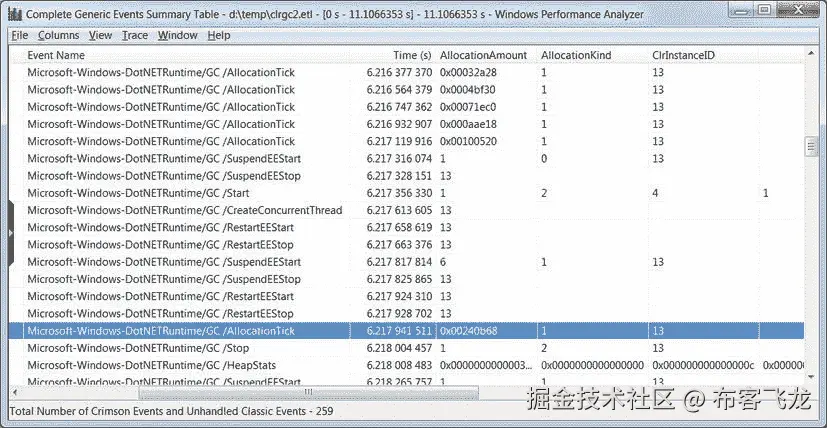Click the AllocationAmount value 0x000aae18
The height and width of the screenshot is (428, 827).
(468, 124)
